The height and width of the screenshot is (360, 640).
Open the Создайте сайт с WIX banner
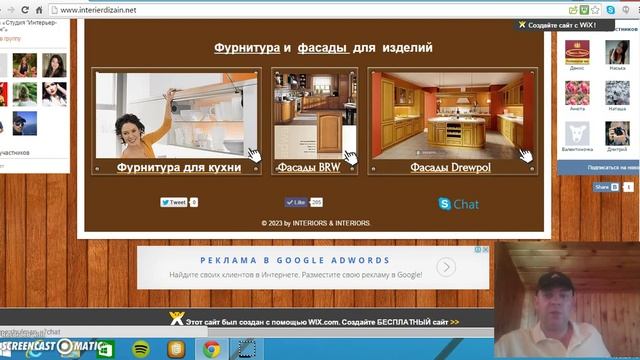[564, 25]
